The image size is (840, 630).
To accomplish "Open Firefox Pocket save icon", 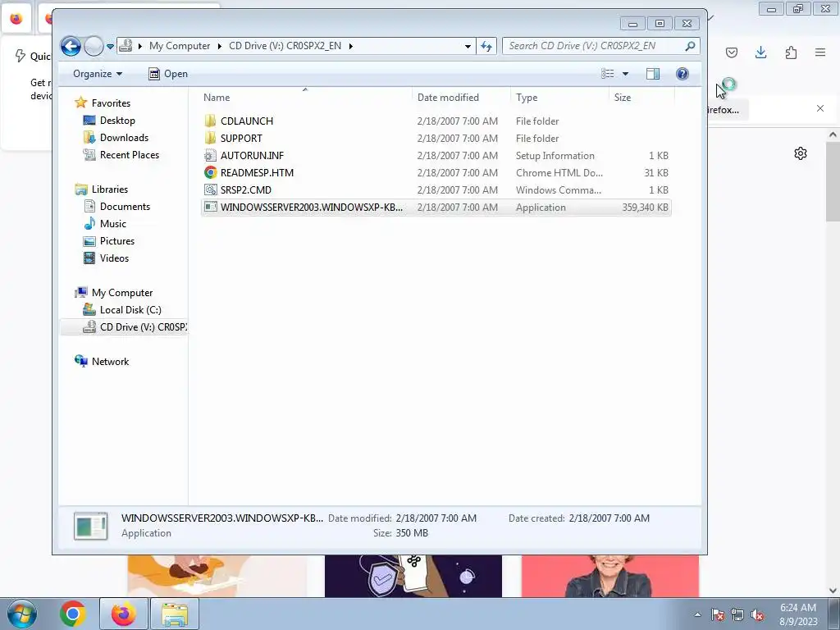I will click(731, 52).
